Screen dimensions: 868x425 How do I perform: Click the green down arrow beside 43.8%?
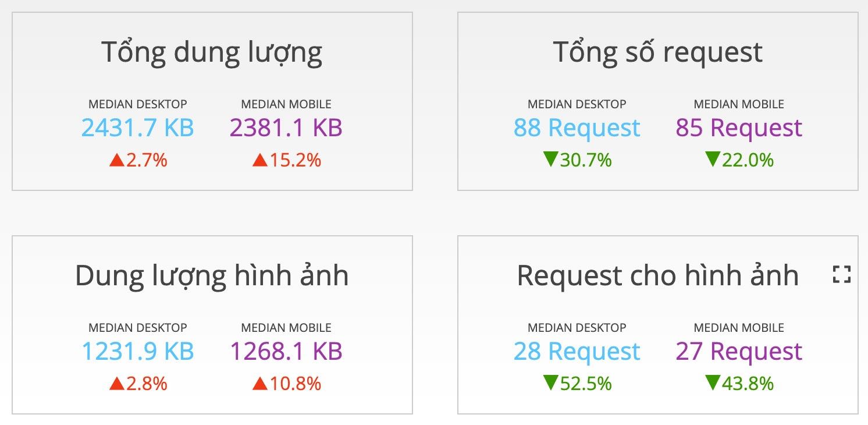point(713,383)
